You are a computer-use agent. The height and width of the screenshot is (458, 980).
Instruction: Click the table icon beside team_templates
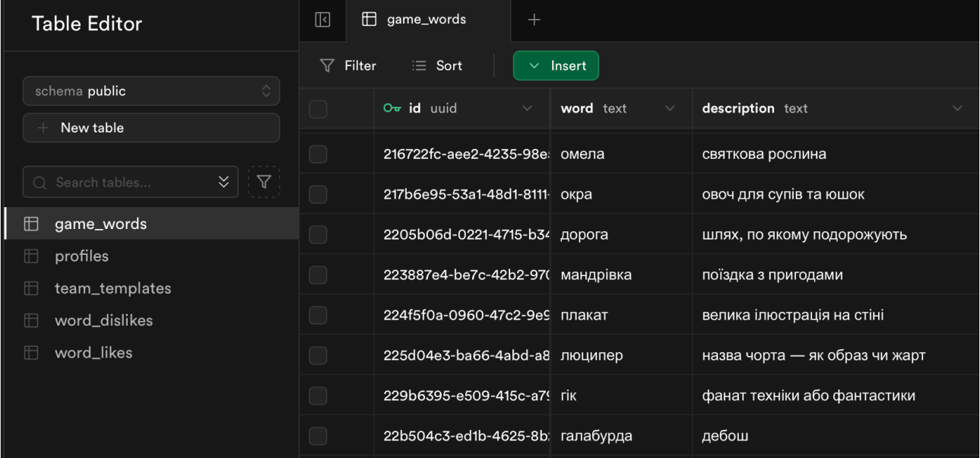point(31,288)
